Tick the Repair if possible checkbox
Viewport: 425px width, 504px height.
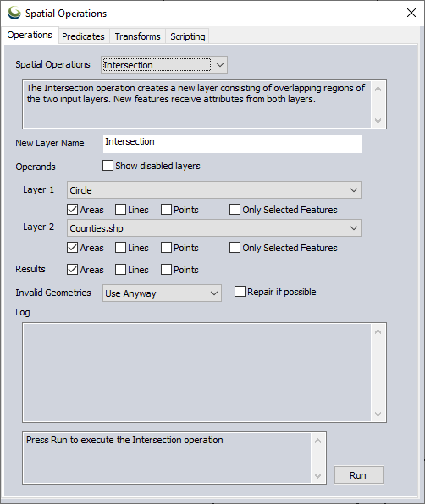point(240,292)
